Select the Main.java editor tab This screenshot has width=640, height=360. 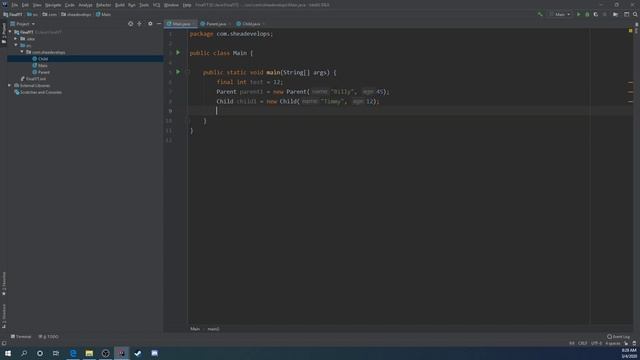click(180, 24)
